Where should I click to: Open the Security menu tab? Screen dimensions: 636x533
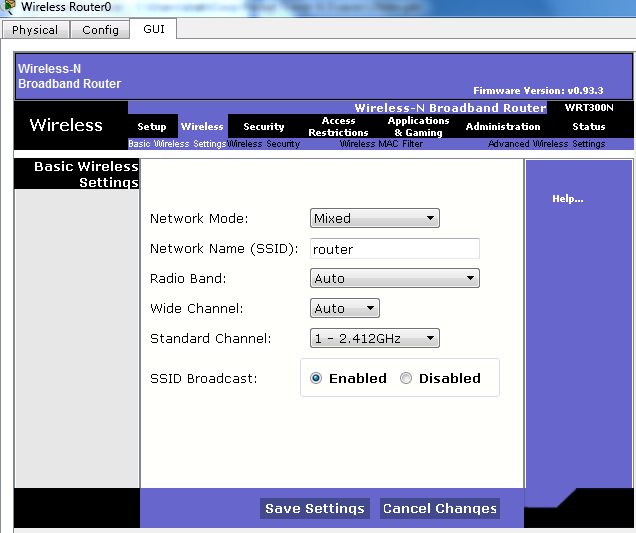(x=264, y=127)
